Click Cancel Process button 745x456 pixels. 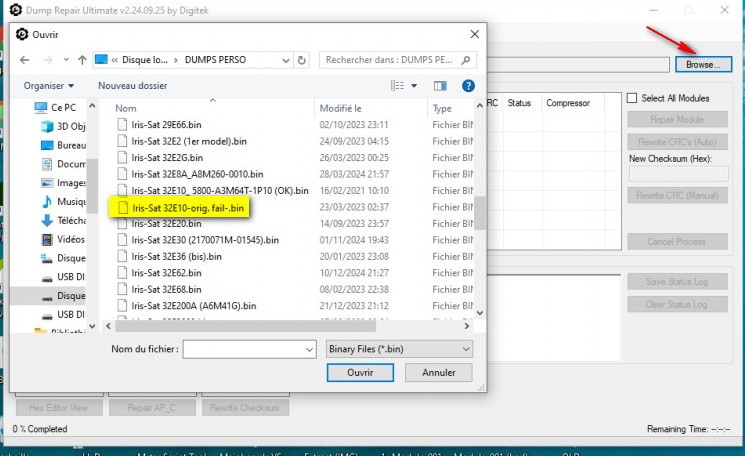[677, 241]
